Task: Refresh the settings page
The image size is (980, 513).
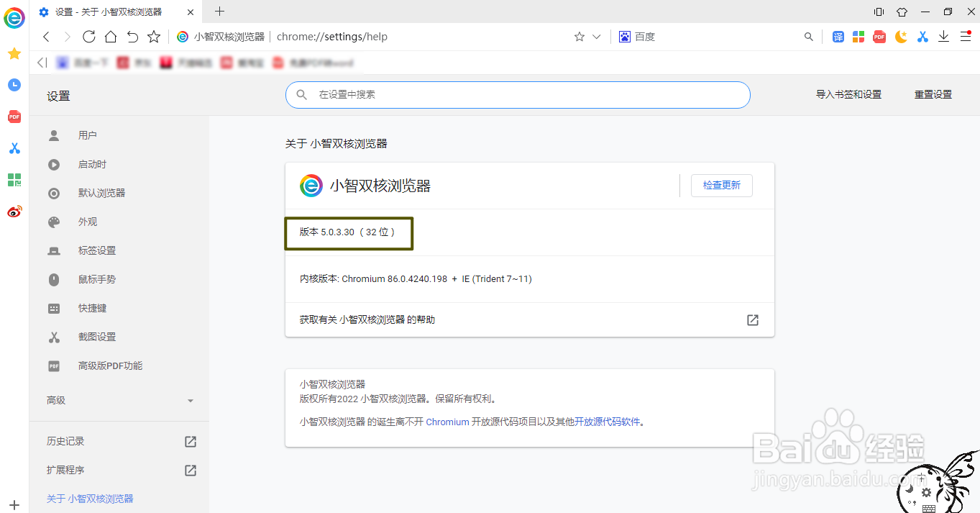Action: click(88, 36)
